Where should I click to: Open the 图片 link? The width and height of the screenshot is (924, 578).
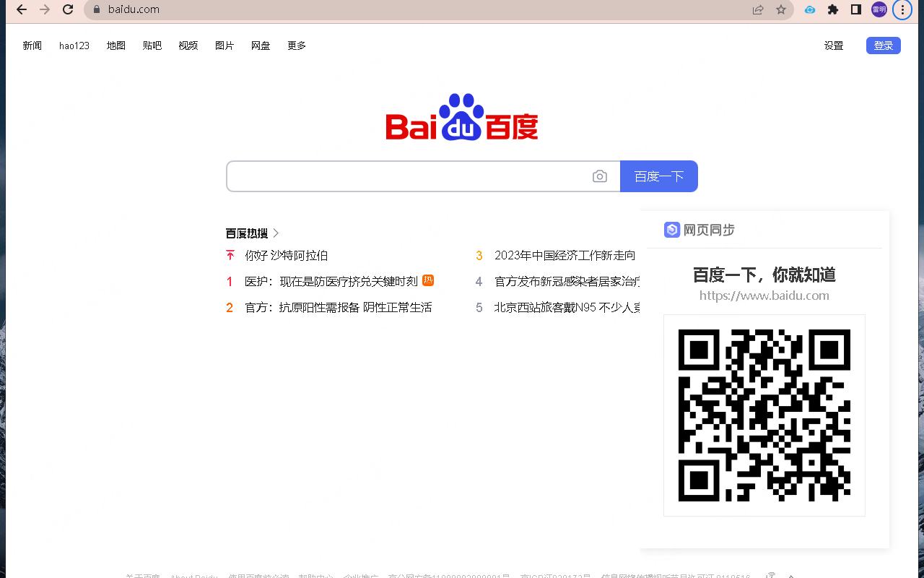pos(225,46)
